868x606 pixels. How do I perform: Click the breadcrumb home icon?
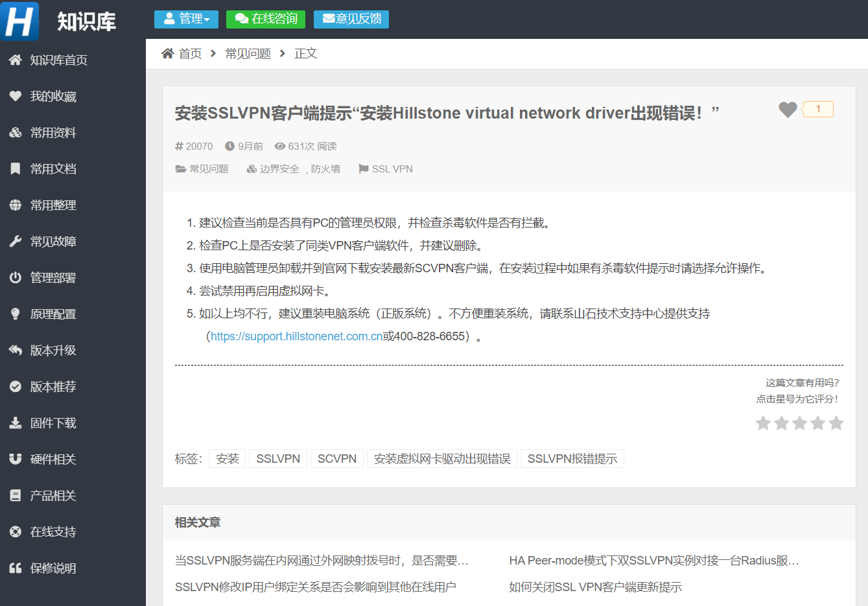(x=167, y=53)
